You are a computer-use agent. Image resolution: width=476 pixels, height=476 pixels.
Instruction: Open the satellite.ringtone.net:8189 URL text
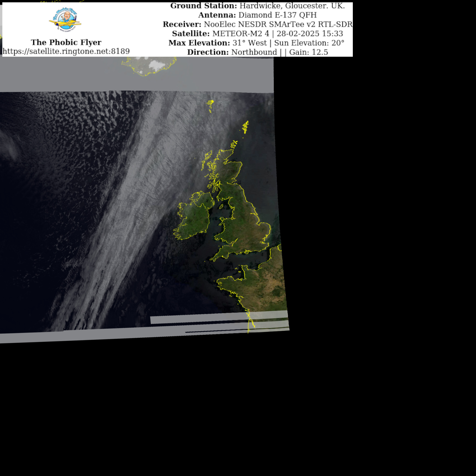point(66,51)
